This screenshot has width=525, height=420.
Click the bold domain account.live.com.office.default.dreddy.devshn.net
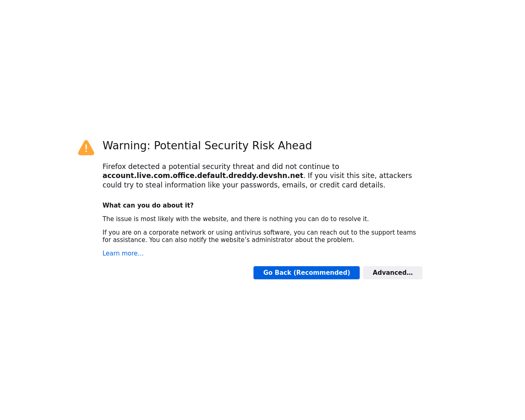tap(203, 176)
